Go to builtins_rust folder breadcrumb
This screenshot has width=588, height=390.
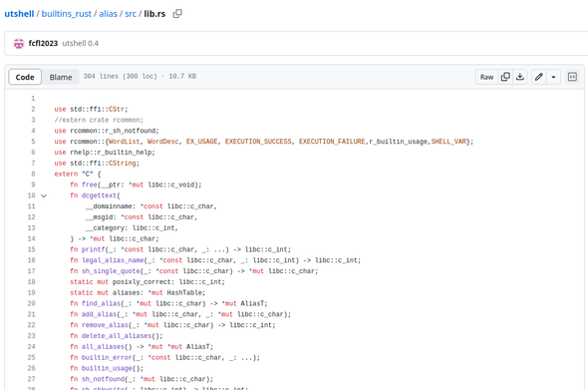(x=67, y=14)
